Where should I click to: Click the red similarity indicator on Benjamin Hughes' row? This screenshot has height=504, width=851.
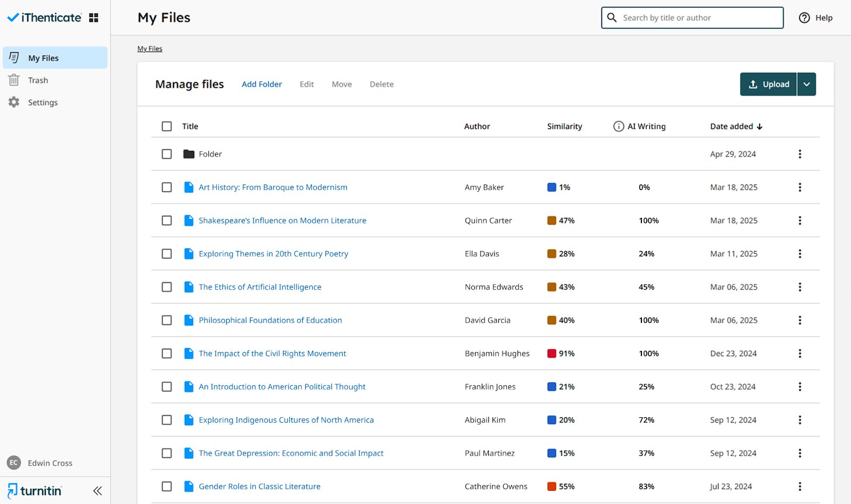tap(552, 353)
